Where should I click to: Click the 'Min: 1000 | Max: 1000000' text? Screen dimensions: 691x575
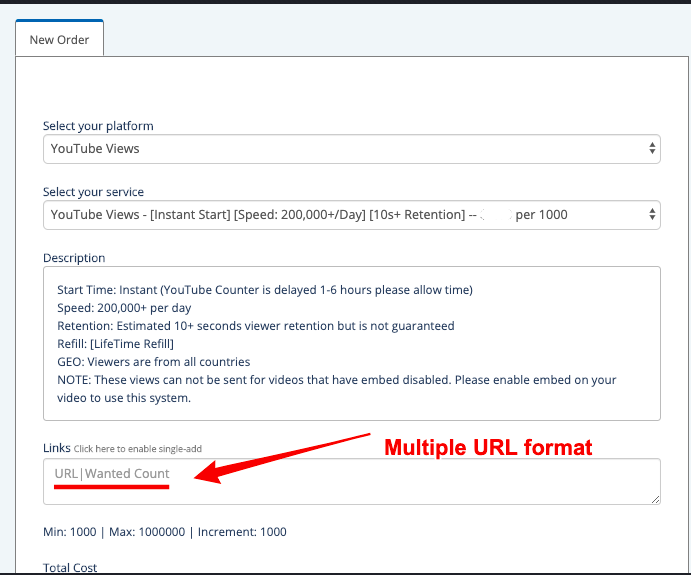click(165, 532)
